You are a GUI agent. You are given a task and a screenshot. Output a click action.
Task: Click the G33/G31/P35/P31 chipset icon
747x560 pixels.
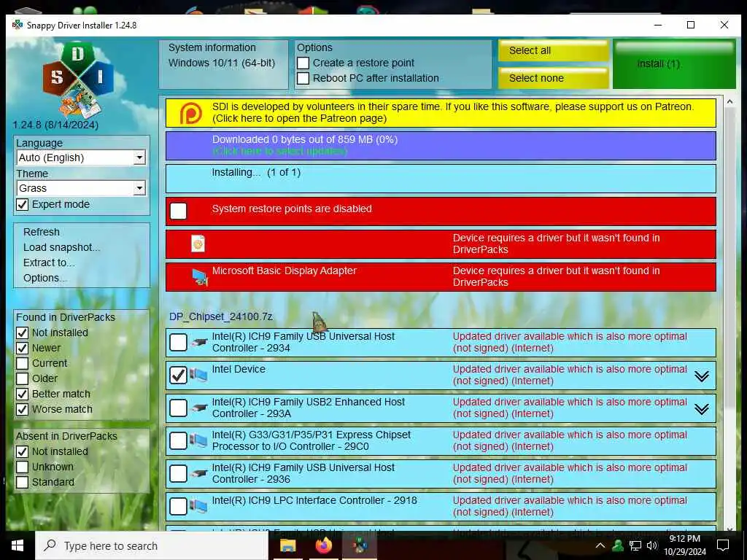(198, 441)
